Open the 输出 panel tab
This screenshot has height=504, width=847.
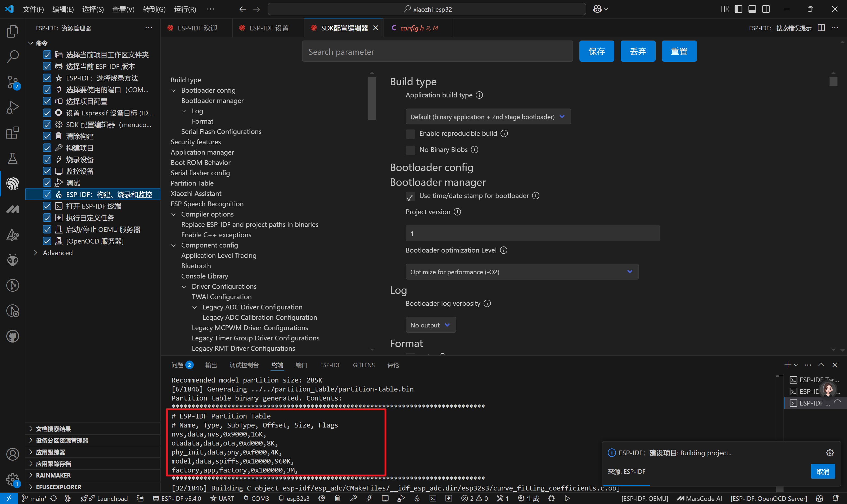pyautogui.click(x=211, y=365)
